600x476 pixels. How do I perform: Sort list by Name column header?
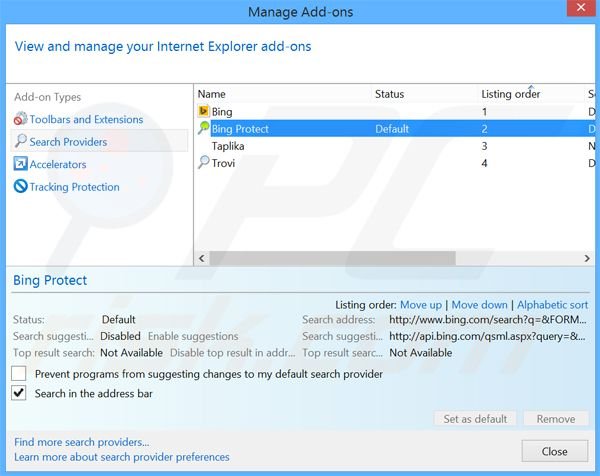pos(212,94)
